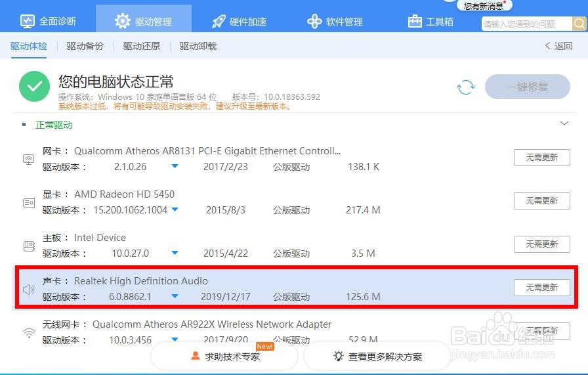Screen dimensions: 588x375
Task: Click the 正常驱动 section label
Action: coord(54,125)
